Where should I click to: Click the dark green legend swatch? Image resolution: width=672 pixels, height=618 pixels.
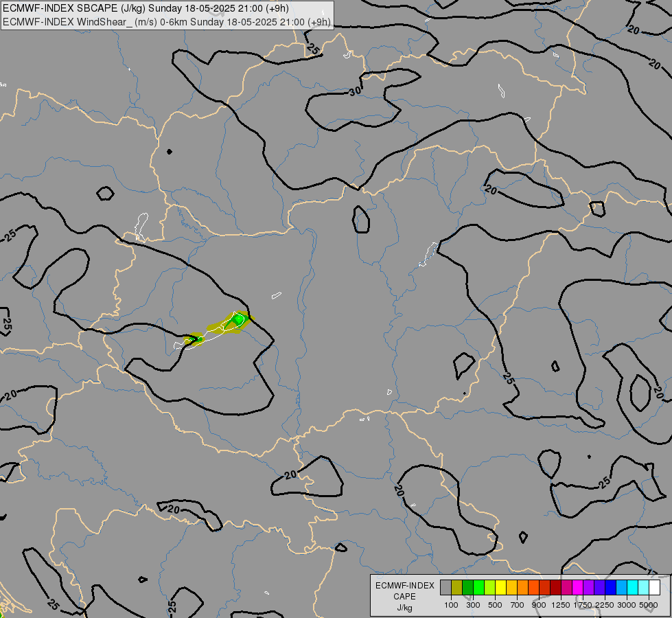coord(467,588)
